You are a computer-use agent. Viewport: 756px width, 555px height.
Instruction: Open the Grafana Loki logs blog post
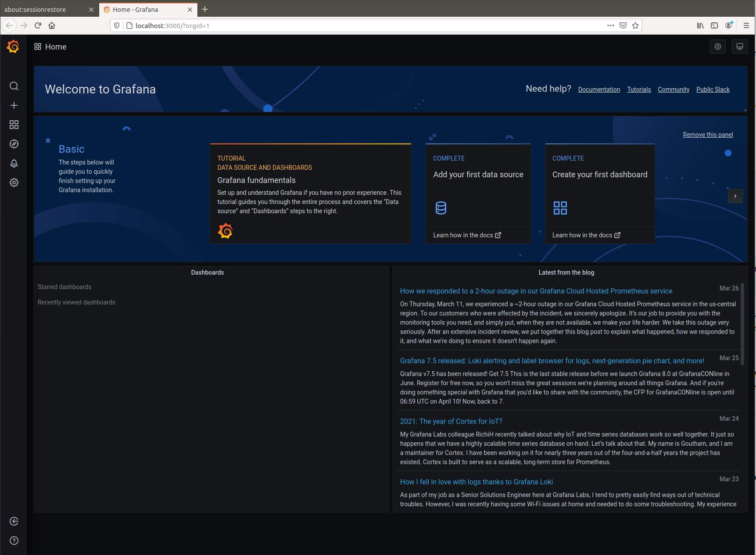(x=477, y=482)
